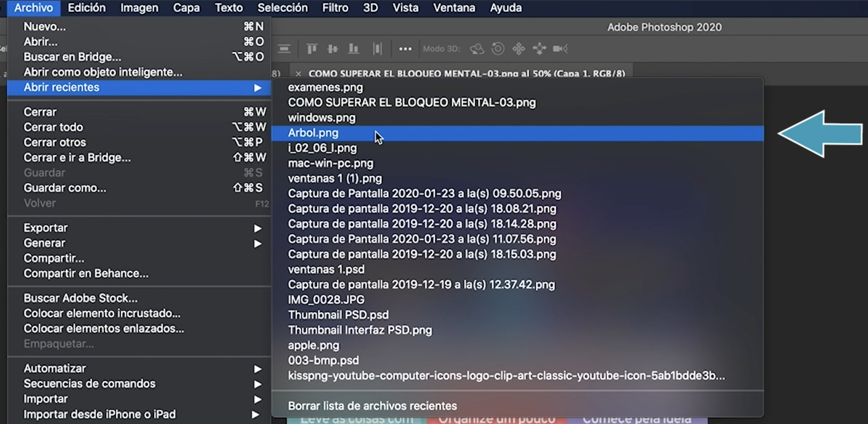Select Buscar Adobe Stock...

[139, 298]
